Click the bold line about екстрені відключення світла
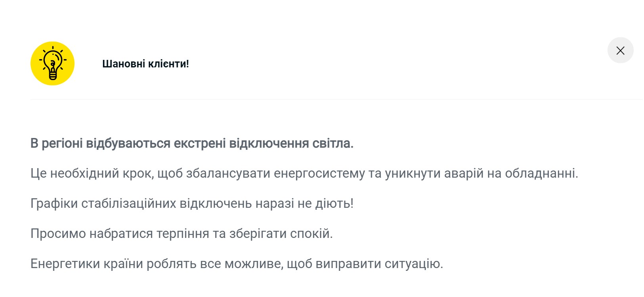Image resolution: width=644 pixels, height=297 pixels. pos(193,144)
